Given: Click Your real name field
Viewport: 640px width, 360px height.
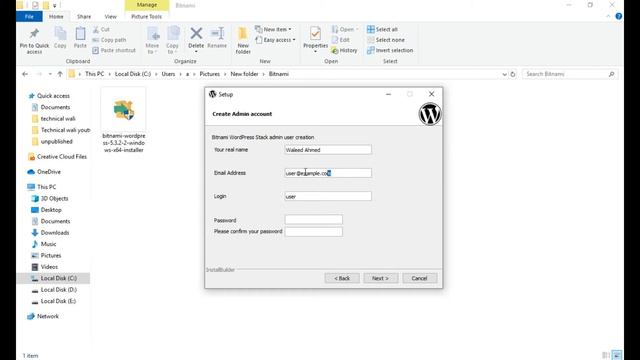Looking at the screenshot, I should [328, 150].
